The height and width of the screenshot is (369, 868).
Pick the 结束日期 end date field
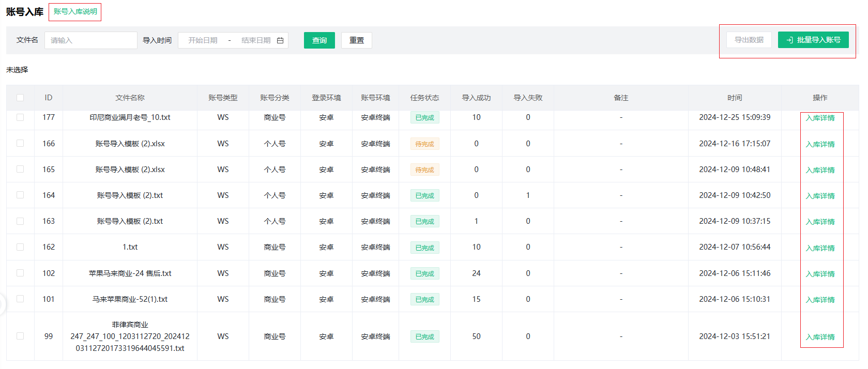[256, 40]
